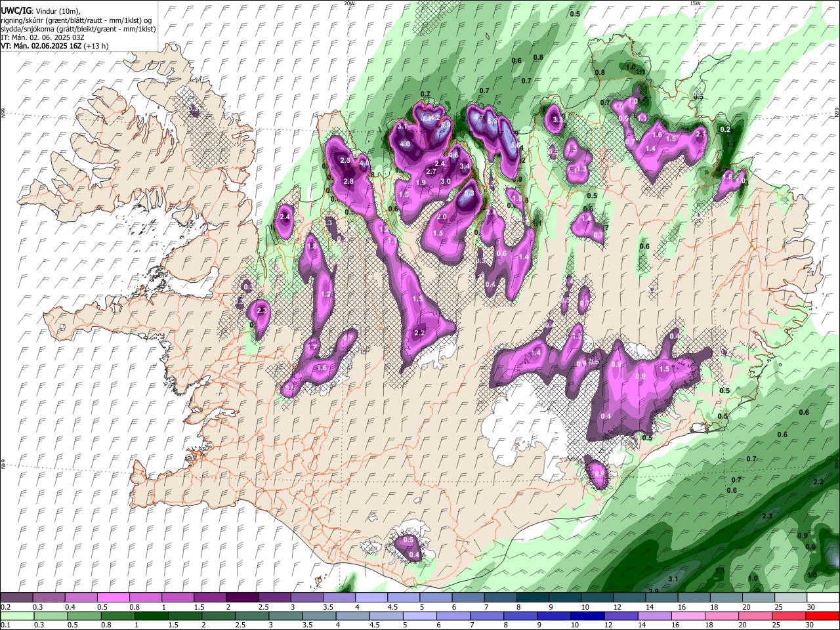Click the '2.7' snowfall value on the map
This screenshot has width=840, height=630.
point(431,171)
